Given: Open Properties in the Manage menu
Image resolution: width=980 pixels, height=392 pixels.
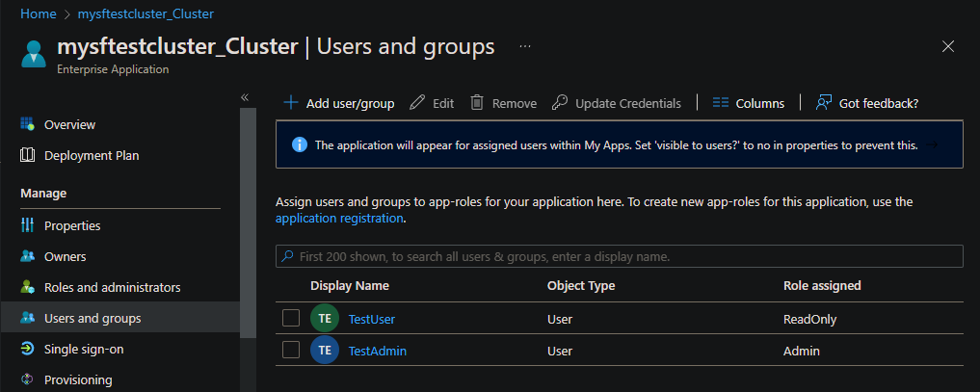Looking at the screenshot, I should coord(72,225).
